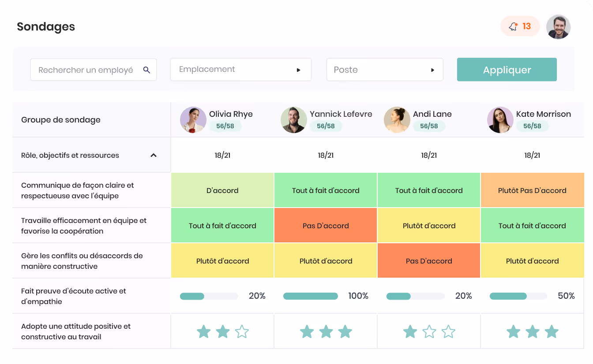Click Andi Lane's first filled star

(x=410, y=331)
